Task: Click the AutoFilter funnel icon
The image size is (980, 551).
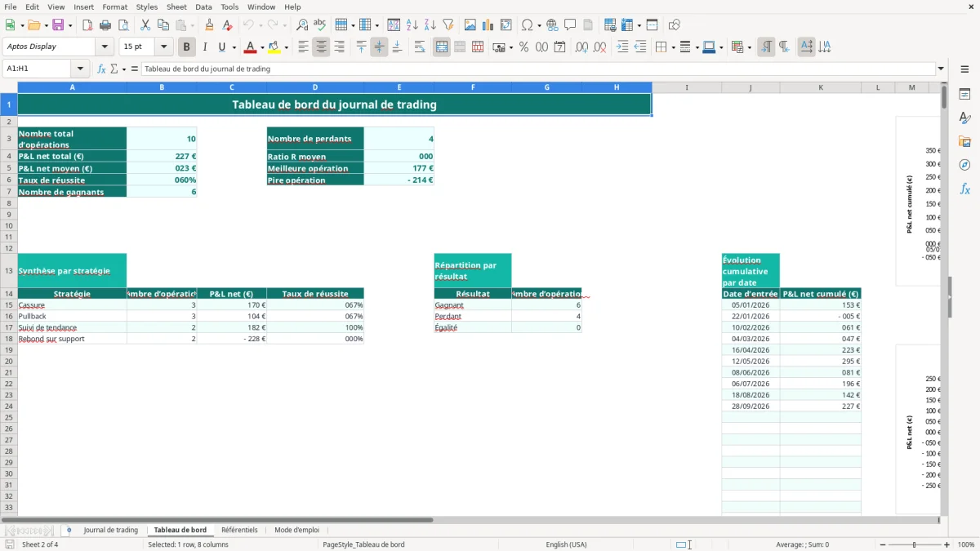Action: click(448, 25)
